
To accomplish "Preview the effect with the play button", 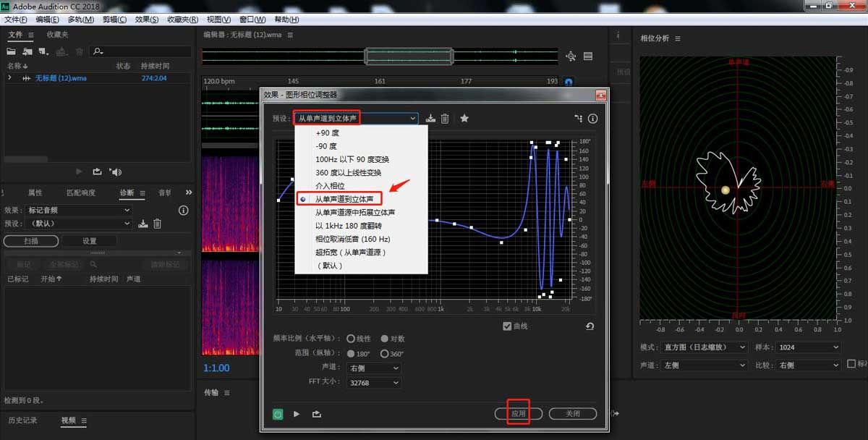I will tap(296, 414).
